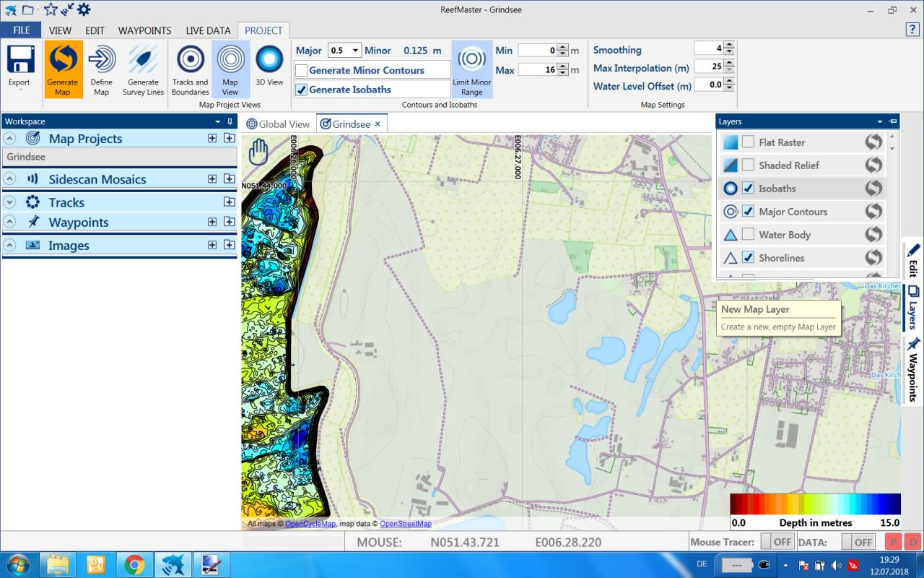The height and width of the screenshot is (578, 924).
Task: Open the WAYPOINTS ribbon tab
Action: coord(144,30)
